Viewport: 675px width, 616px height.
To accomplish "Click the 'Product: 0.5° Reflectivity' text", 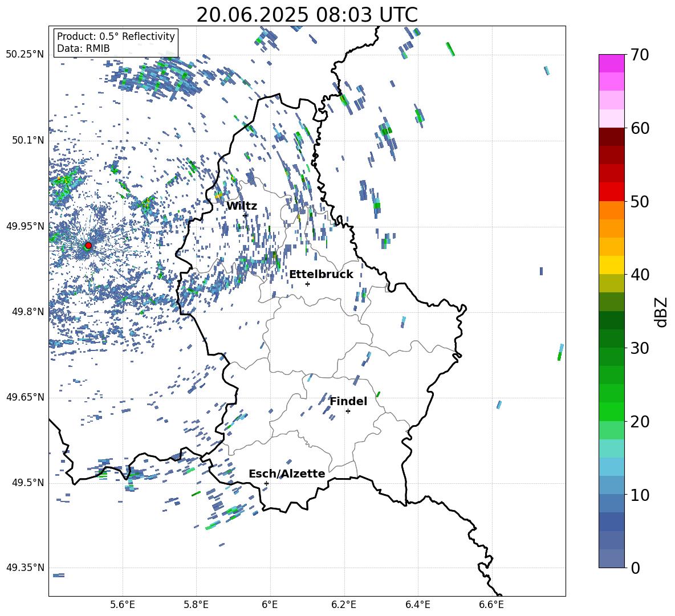I will [116, 36].
